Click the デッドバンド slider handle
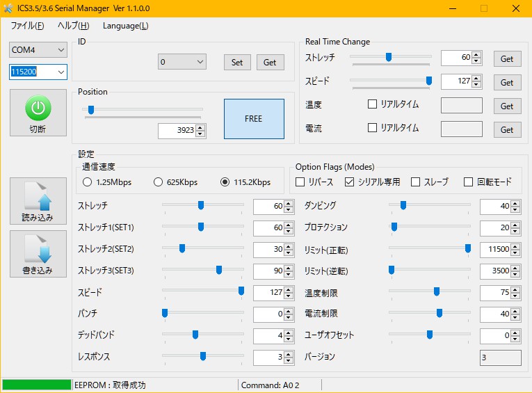Image resolution: width=532 pixels, height=393 pixels. coord(195,335)
